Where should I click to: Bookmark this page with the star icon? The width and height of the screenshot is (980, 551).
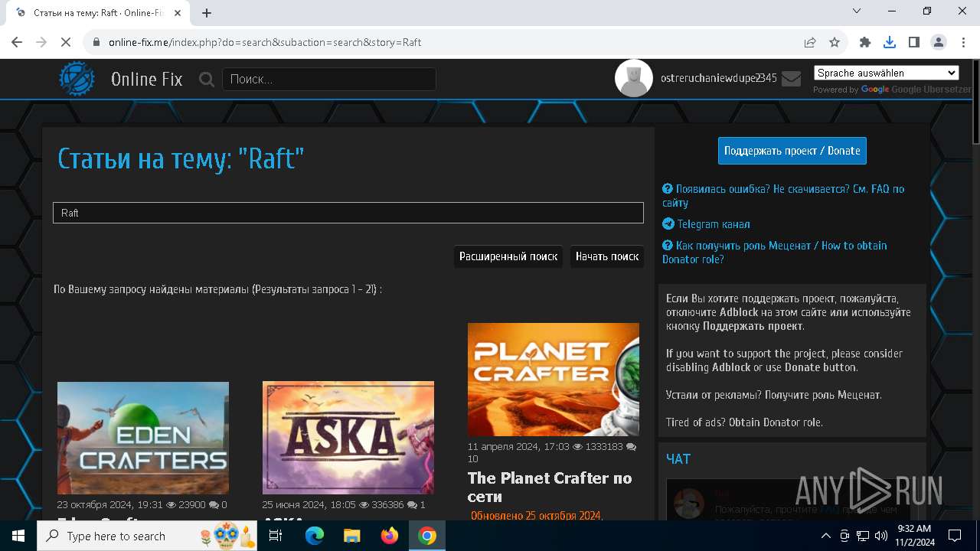click(x=835, y=42)
